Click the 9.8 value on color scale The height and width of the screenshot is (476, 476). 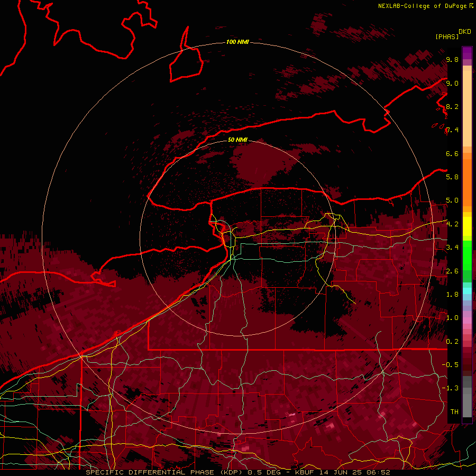coord(452,59)
